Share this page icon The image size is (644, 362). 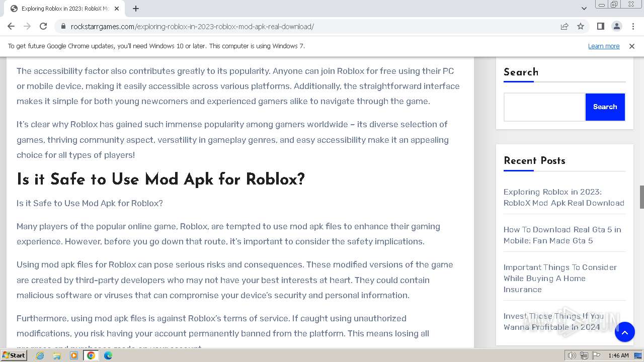pos(565,26)
